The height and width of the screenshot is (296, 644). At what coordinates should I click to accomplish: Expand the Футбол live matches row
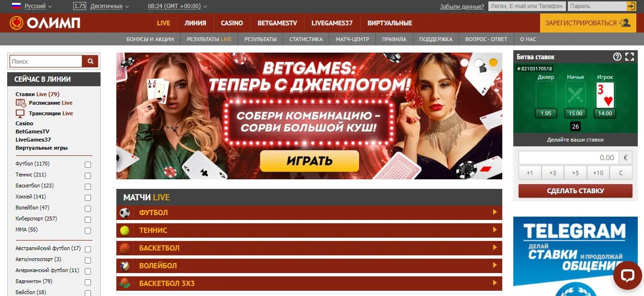point(309,212)
